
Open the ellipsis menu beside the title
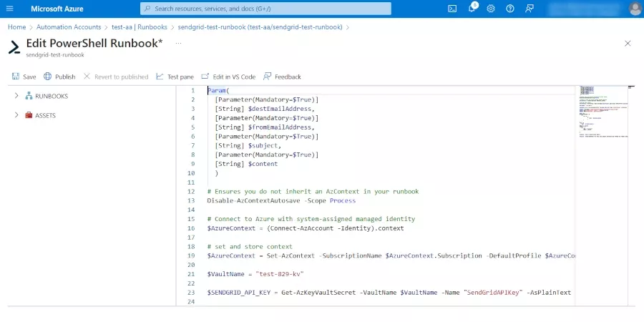coord(178,43)
